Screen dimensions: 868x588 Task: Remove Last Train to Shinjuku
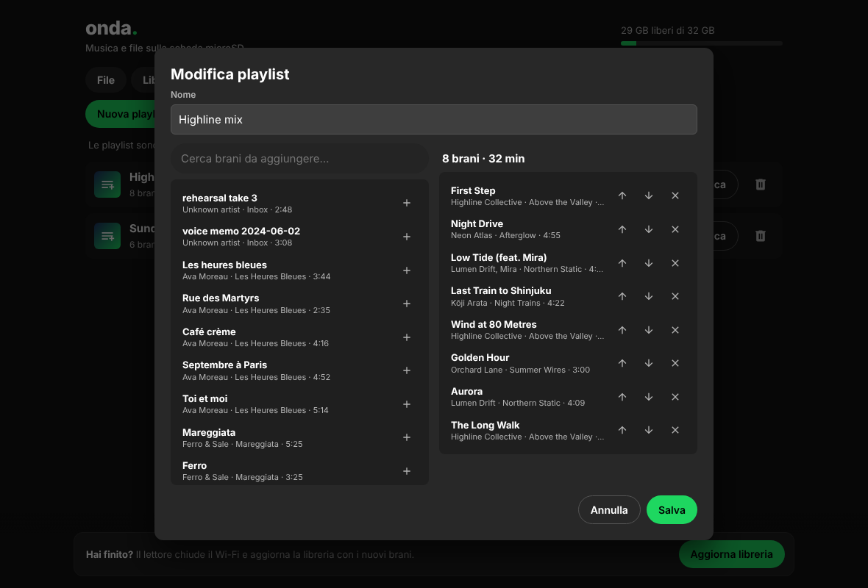tap(675, 296)
